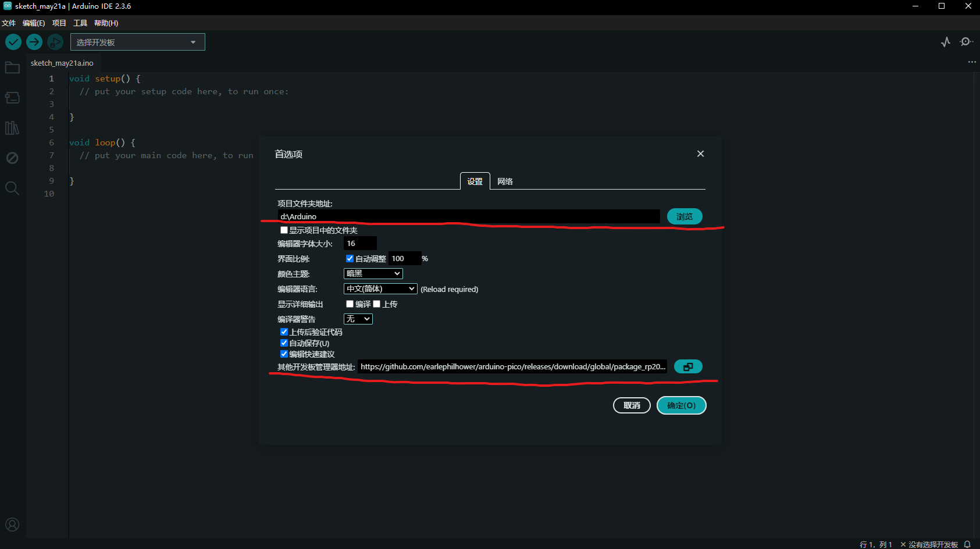Viewport: 980px width, 549px height.
Task: Open the Sketchbook folder sidebar icon
Action: (12, 67)
